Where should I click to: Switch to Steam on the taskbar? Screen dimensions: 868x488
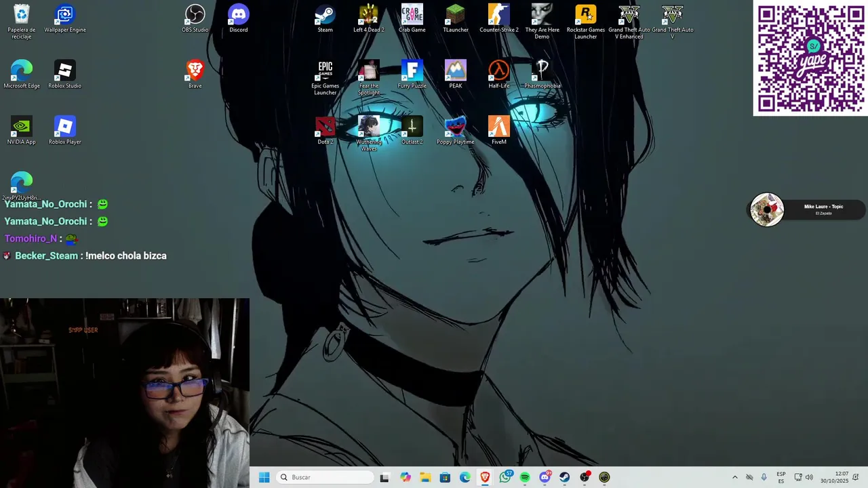coord(565,477)
